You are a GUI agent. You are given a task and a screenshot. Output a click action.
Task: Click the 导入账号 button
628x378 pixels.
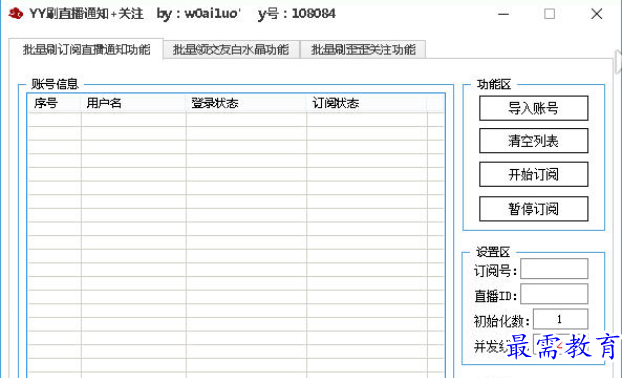click(533, 108)
